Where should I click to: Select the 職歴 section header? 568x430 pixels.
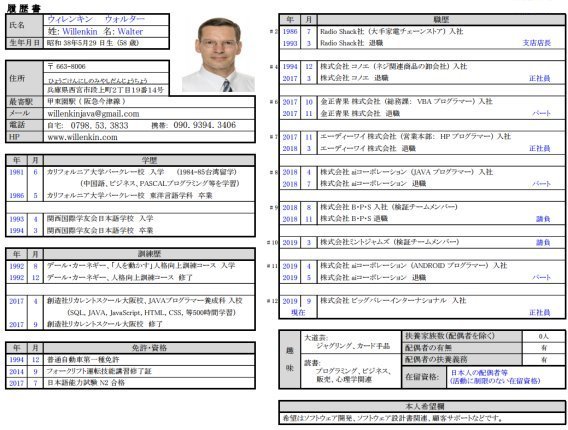pos(441,20)
